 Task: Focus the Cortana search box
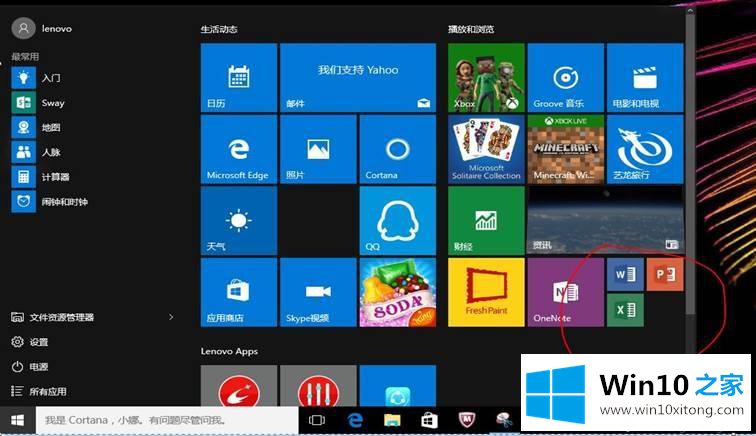167,420
